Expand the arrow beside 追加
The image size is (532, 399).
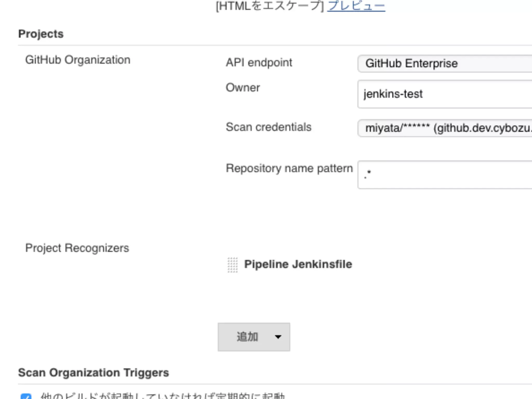click(x=278, y=337)
